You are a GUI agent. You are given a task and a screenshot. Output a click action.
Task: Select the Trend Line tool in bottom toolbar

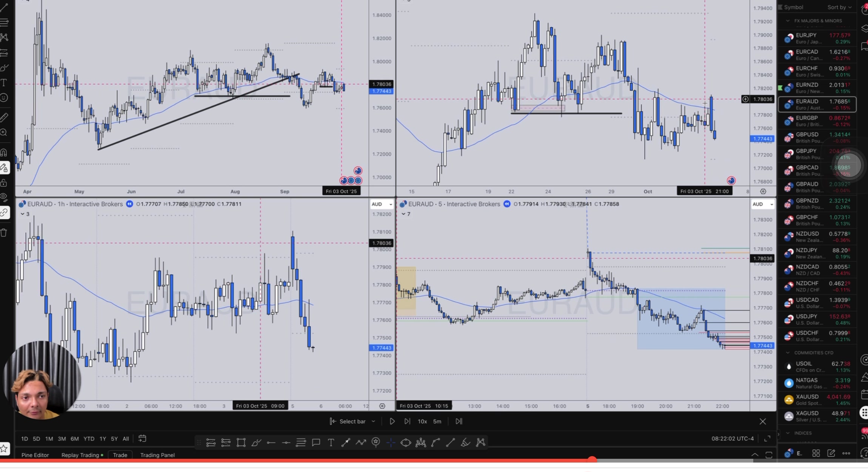[449, 442]
